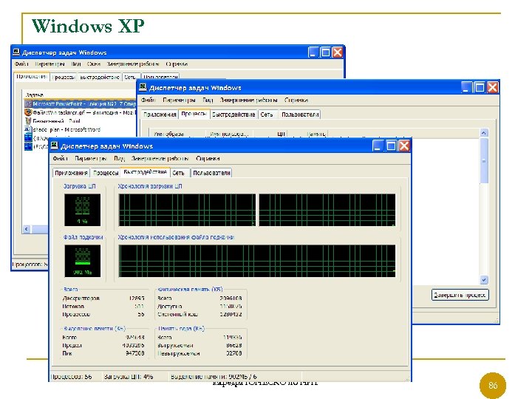Image resolution: width=532 pixels, height=399 pixels.
Task: Click the Завершить процесс button
Action: (460, 295)
